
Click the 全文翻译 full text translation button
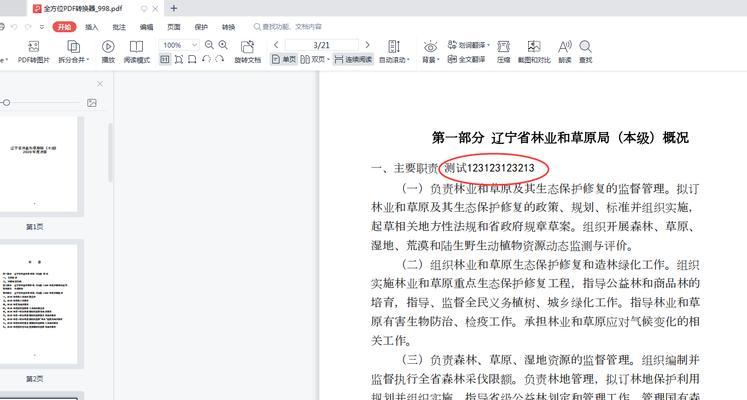point(466,60)
